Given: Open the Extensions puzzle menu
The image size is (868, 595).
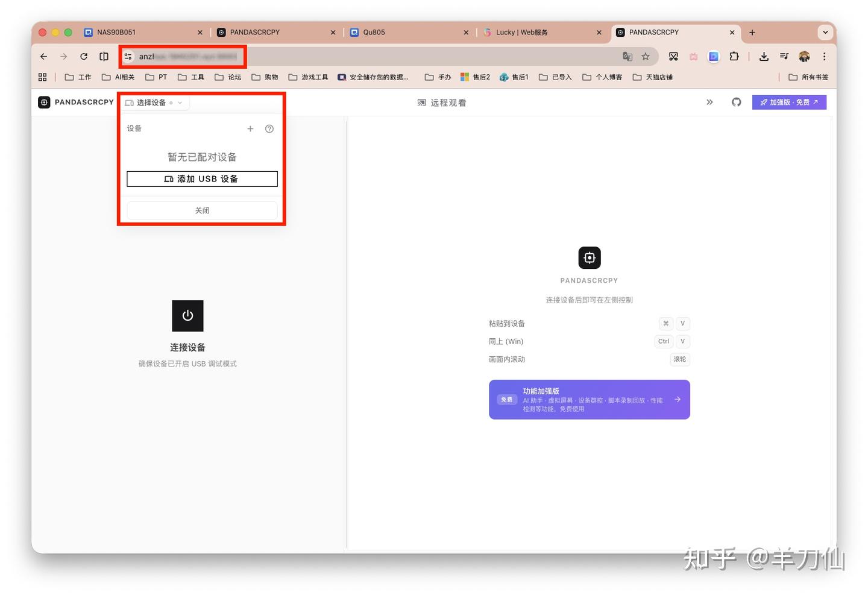Looking at the screenshot, I should 734,57.
